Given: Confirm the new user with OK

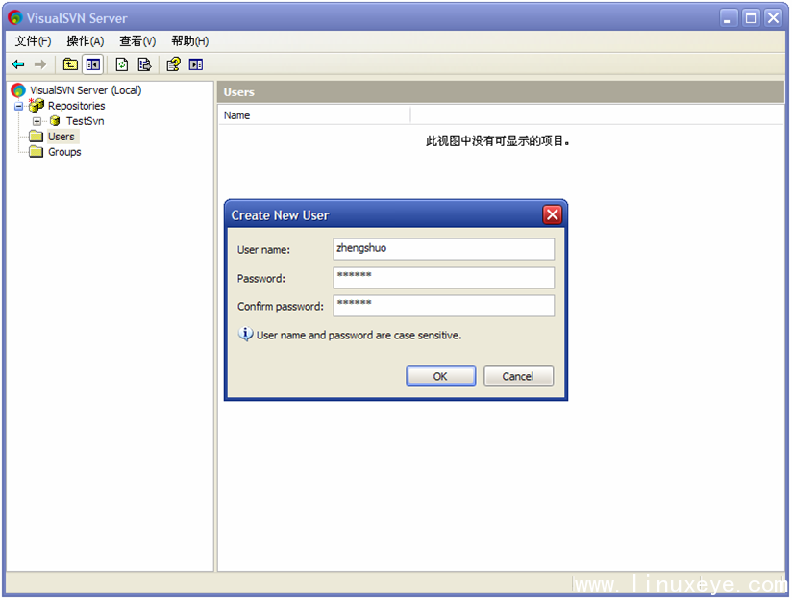Looking at the screenshot, I should point(441,376).
